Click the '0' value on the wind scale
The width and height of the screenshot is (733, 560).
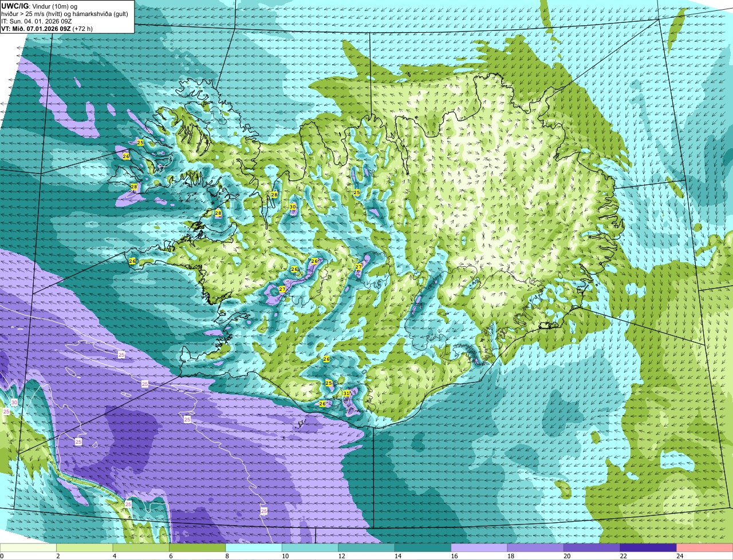(x=2, y=555)
